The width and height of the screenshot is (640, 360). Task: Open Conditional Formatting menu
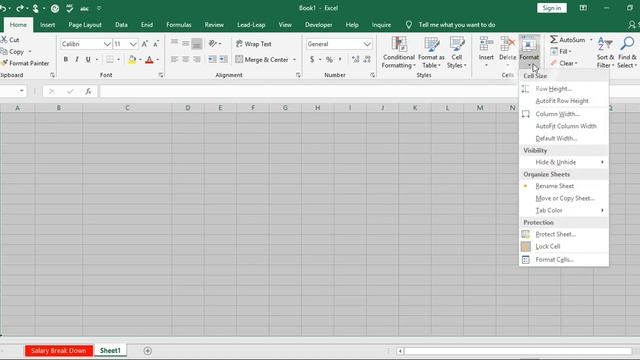click(x=398, y=52)
